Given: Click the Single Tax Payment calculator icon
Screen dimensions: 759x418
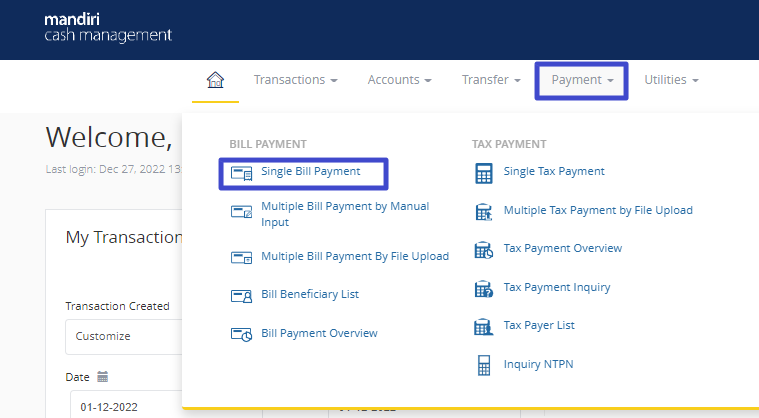Looking at the screenshot, I should pos(485,172).
